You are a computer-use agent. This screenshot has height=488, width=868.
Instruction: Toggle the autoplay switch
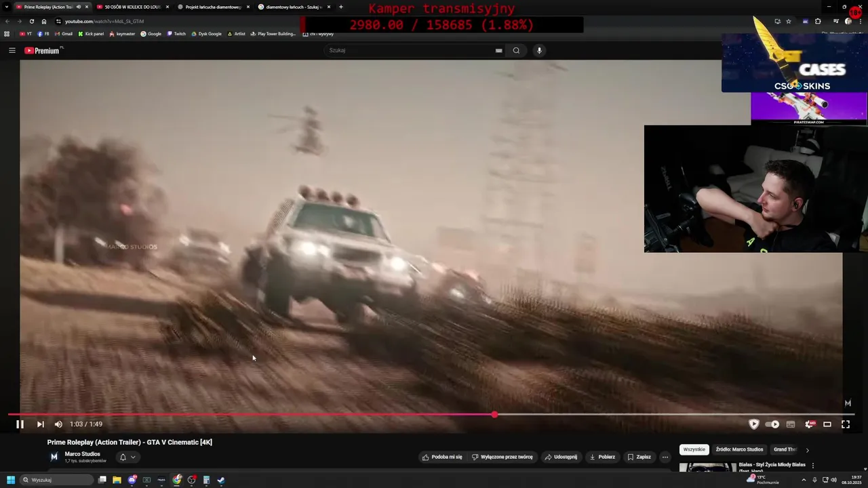tap(772, 424)
